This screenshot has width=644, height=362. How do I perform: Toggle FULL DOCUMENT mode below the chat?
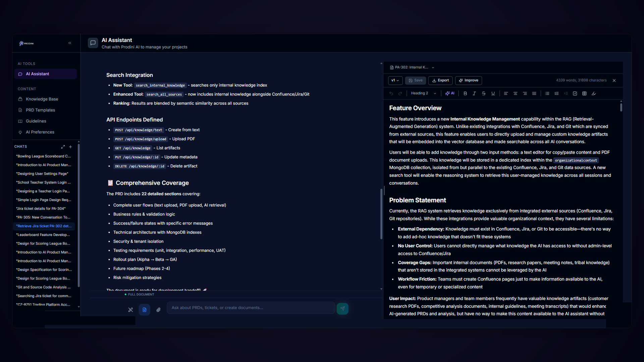(x=139, y=294)
